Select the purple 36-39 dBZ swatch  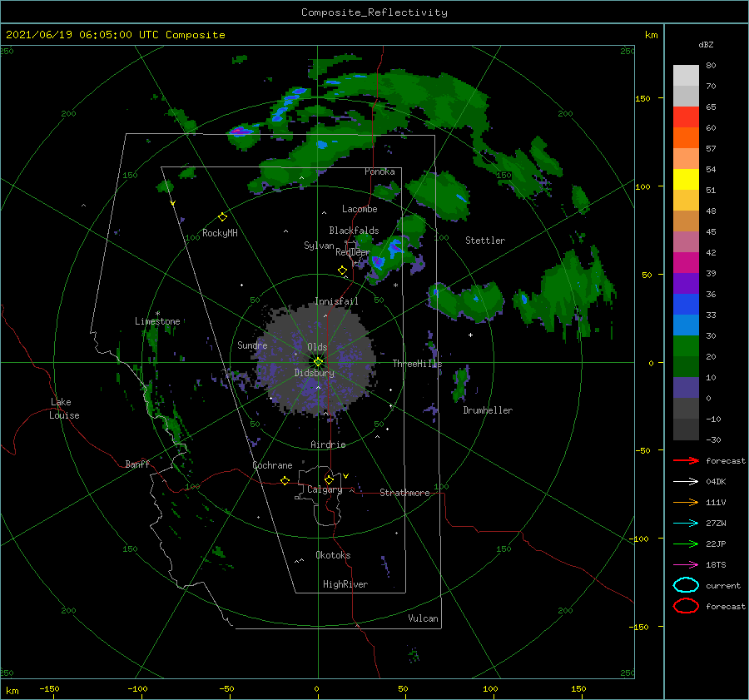pos(686,284)
